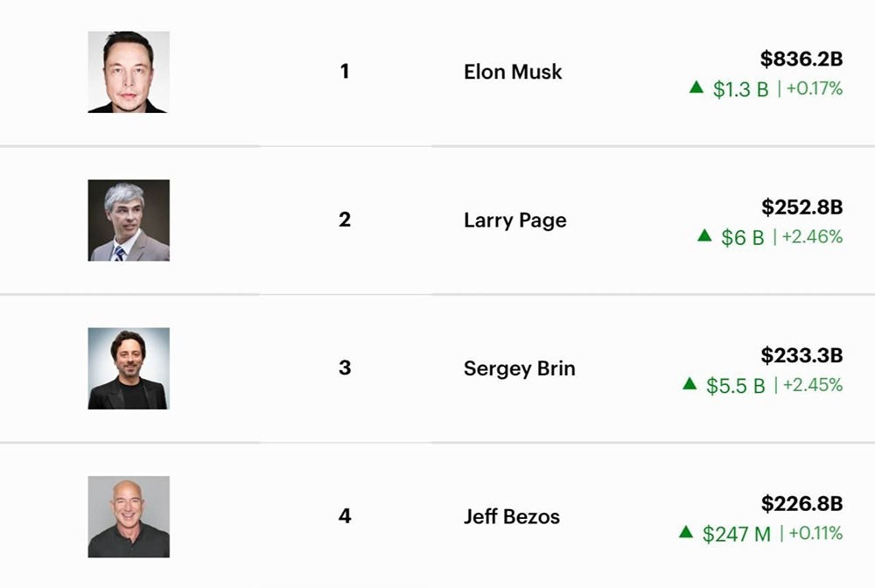This screenshot has width=875, height=588.
Task: Click the $252.8B net worth figure
Action: (801, 207)
